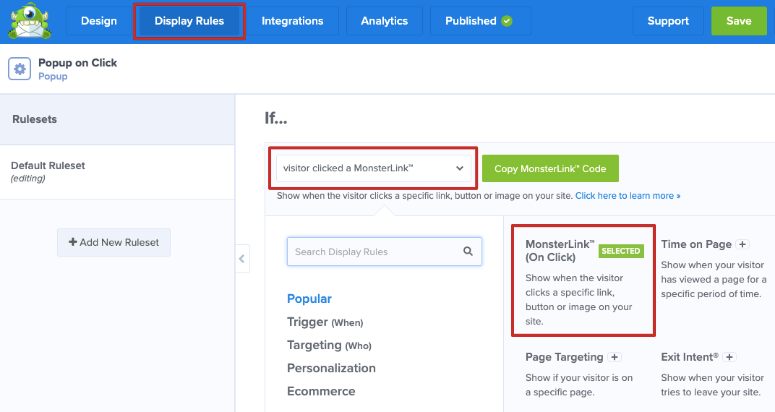Open the Published status tab

tap(480, 21)
